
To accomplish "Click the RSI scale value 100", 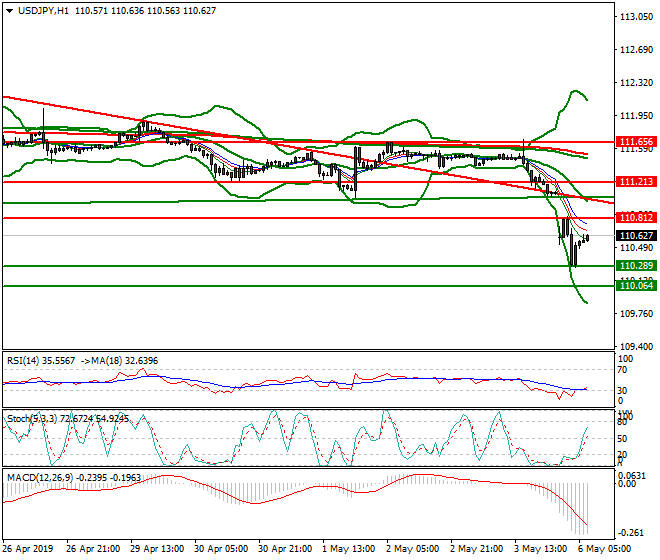I will tap(626, 357).
